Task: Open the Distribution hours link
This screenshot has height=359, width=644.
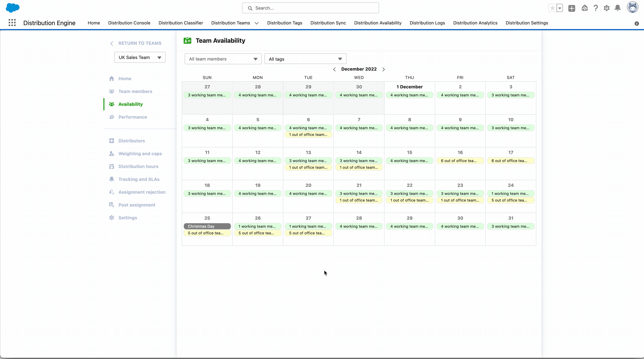Action: (x=138, y=167)
